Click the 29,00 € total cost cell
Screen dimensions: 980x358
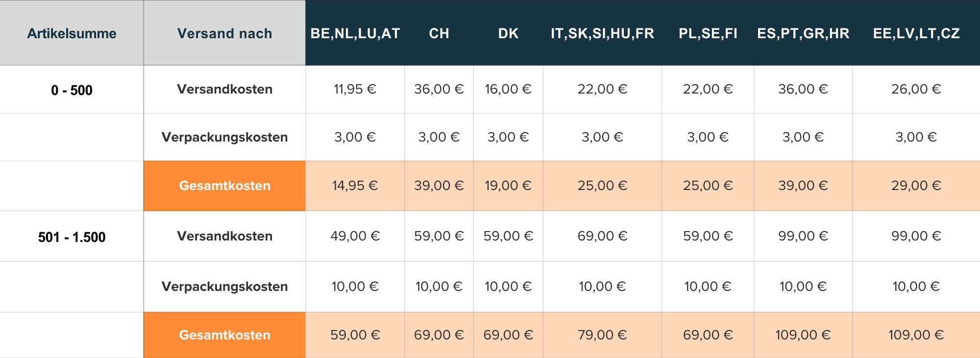point(916,186)
